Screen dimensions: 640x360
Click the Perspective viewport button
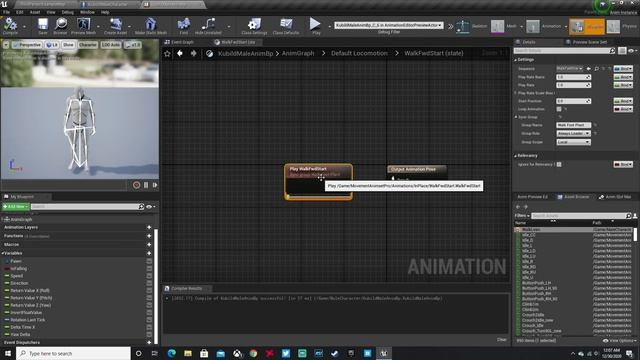[x=27, y=45]
